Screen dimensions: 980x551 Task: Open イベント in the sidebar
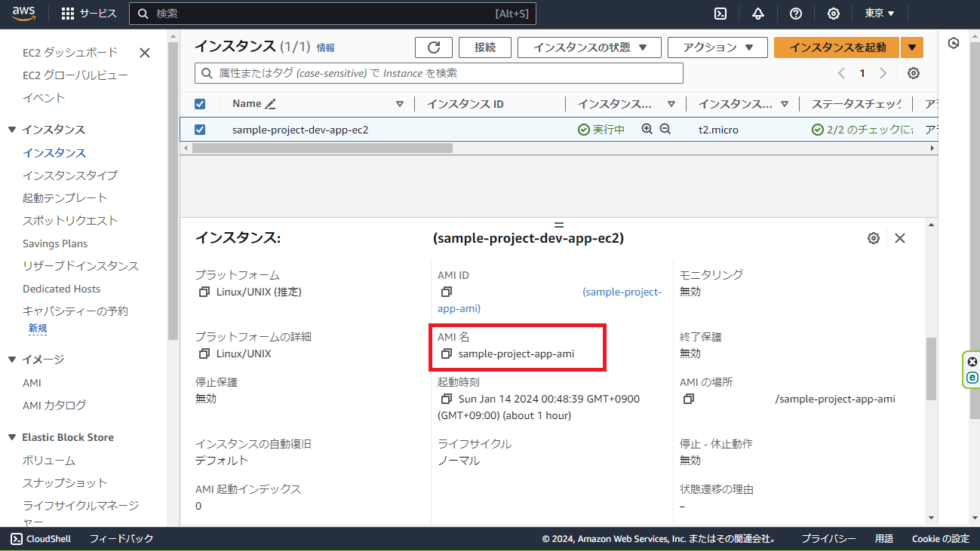[x=44, y=98]
